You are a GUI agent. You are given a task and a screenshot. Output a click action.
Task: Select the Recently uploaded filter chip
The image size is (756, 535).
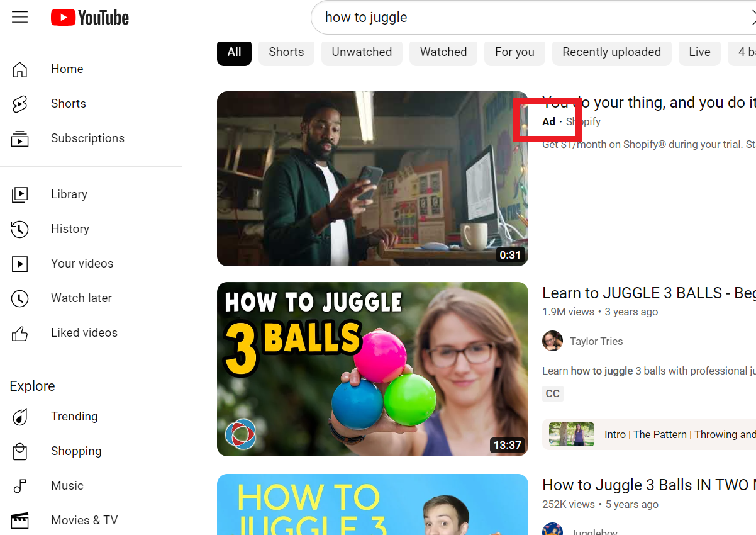[x=611, y=52]
